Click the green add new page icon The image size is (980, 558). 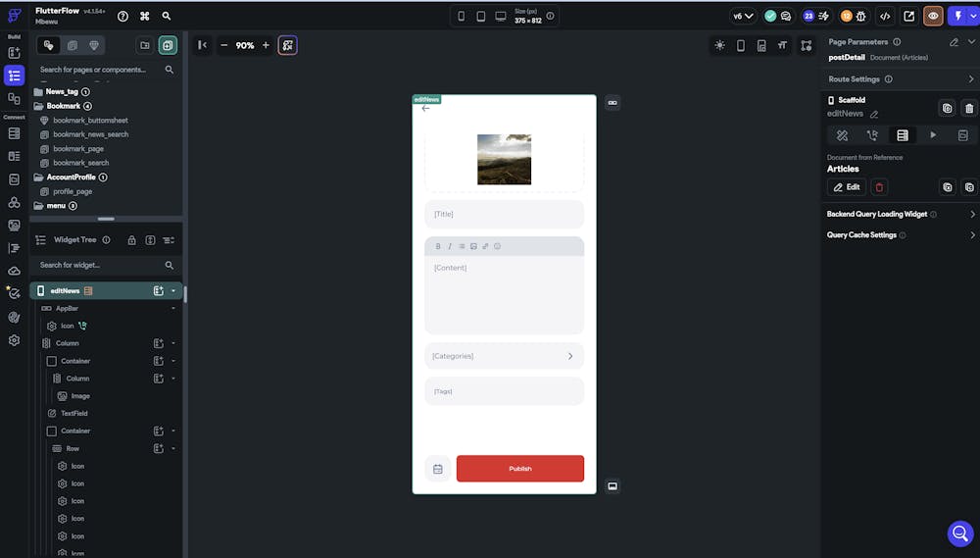(x=168, y=46)
